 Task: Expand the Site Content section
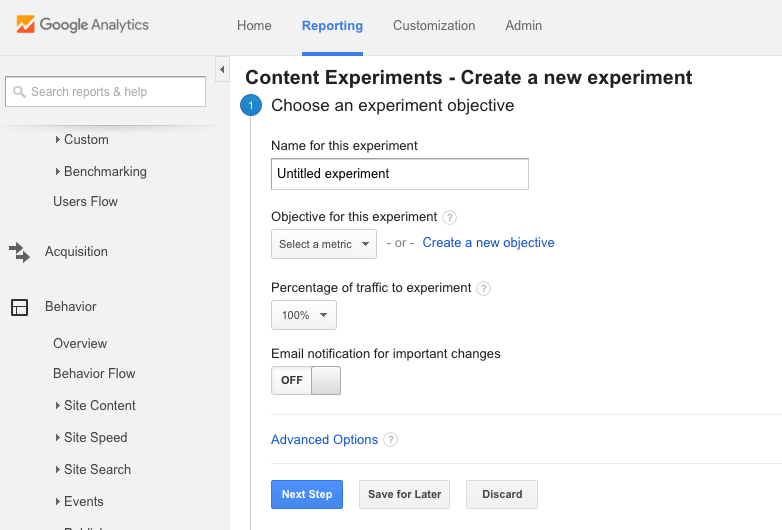pos(95,405)
